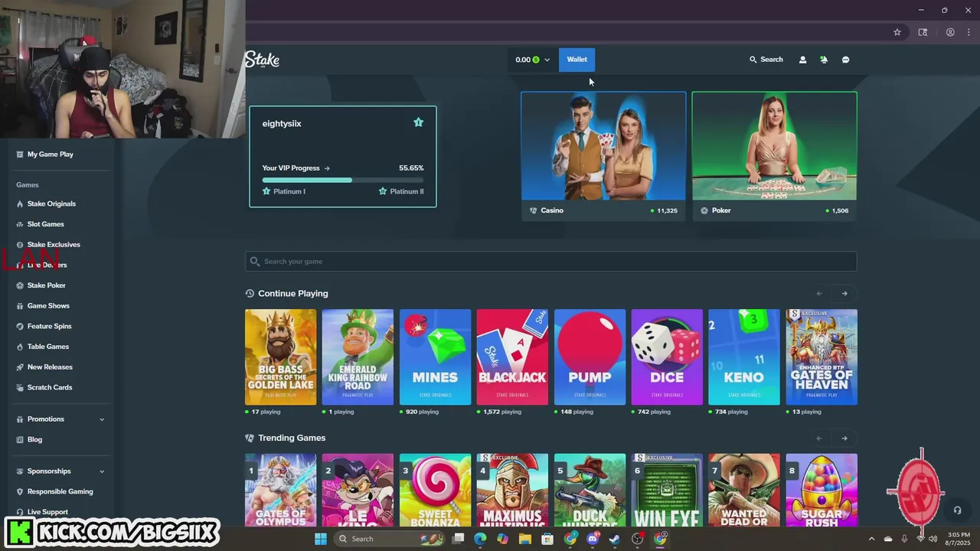Open the Blog link
This screenshot has width=980, height=551.
(x=34, y=440)
